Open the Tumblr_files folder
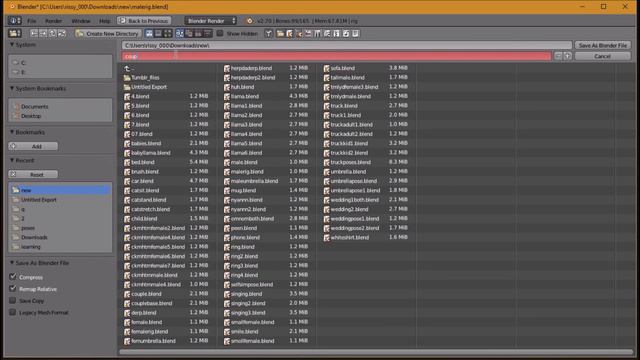This screenshot has height=360, width=640. point(145,77)
